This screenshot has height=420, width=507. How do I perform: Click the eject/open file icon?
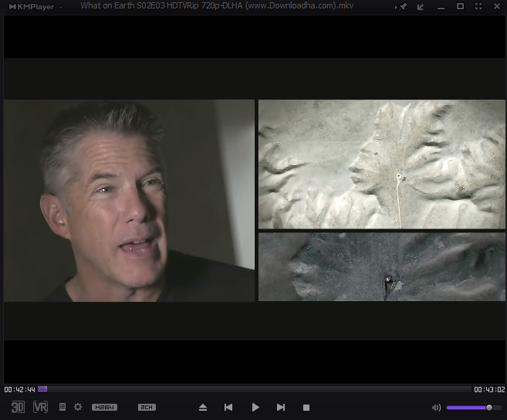pyautogui.click(x=203, y=407)
